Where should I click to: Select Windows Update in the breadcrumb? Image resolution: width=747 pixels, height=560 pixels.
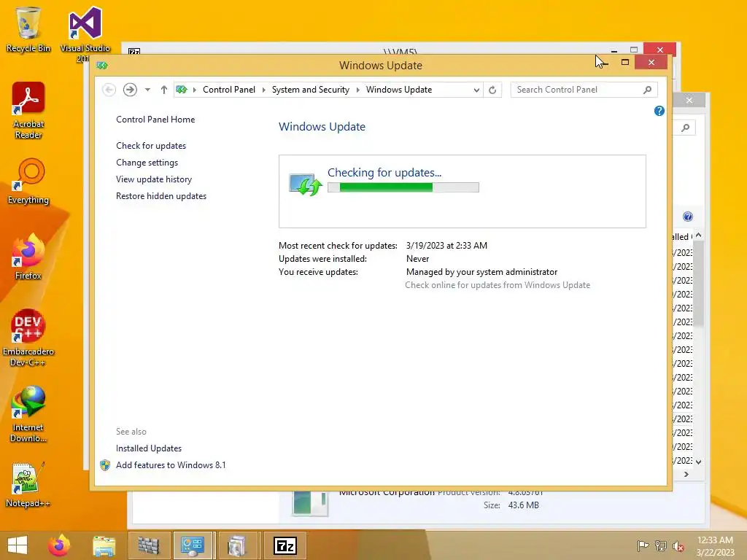399,90
